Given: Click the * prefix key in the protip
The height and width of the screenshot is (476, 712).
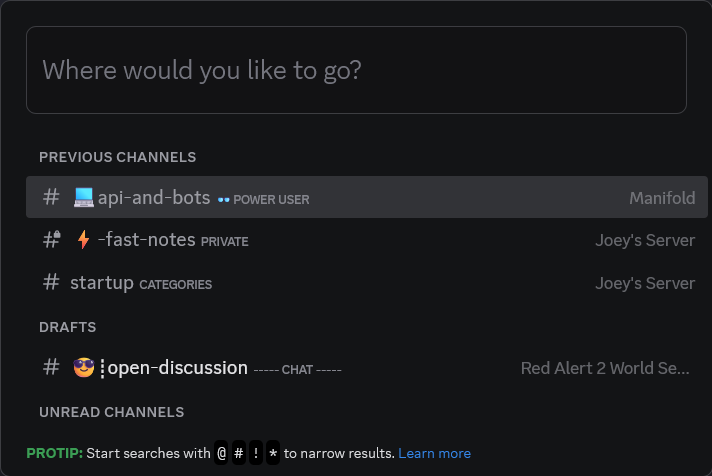Looking at the screenshot, I should point(273,453).
